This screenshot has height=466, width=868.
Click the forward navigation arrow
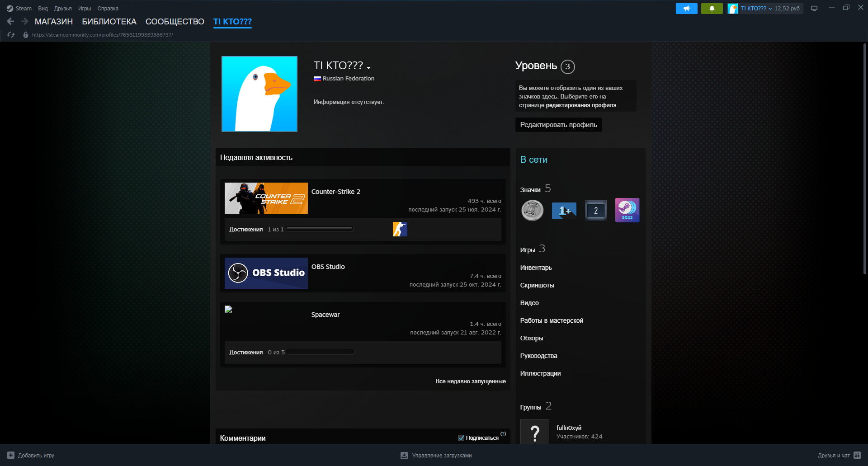point(25,21)
